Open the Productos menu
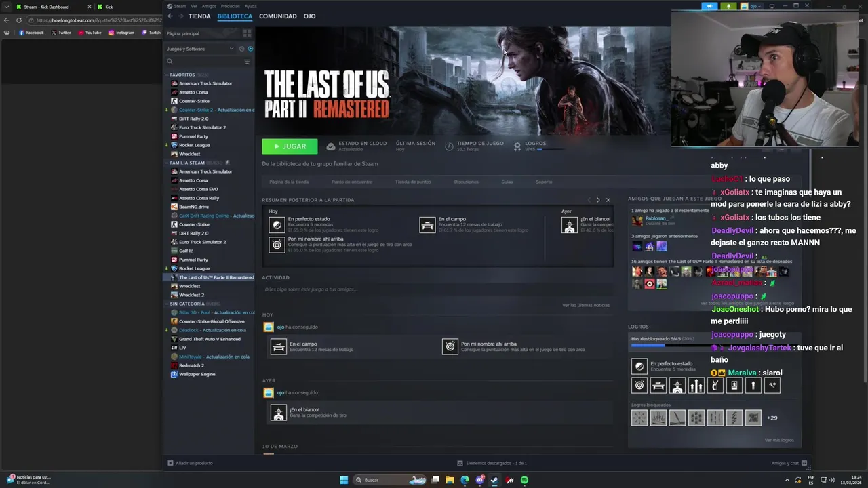 pos(231,6)
